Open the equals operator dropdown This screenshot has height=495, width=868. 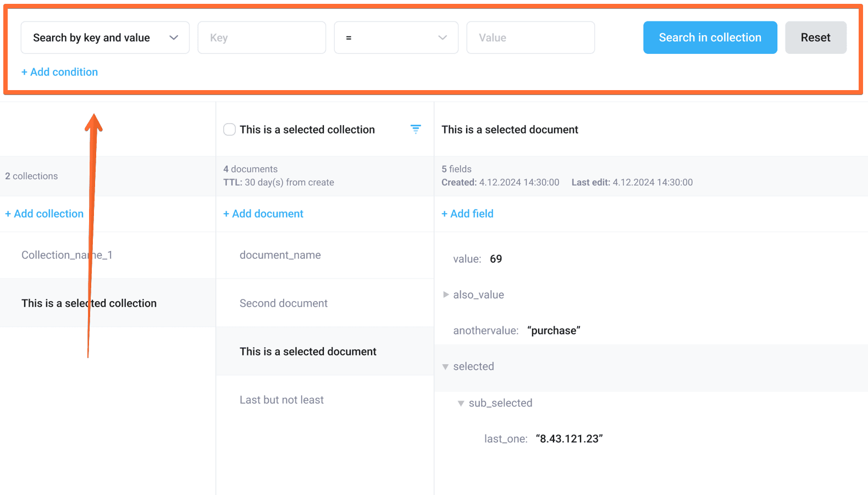coord(396,38)
